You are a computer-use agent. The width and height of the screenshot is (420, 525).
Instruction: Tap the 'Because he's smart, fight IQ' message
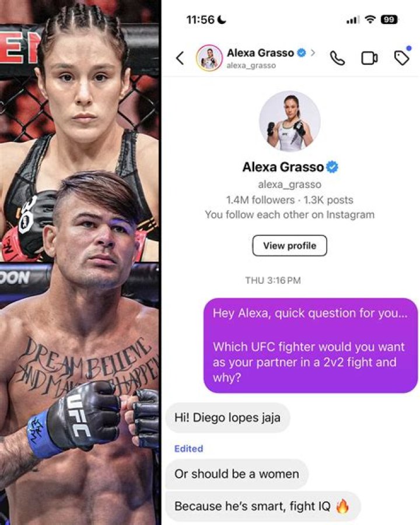pos(263,506)
